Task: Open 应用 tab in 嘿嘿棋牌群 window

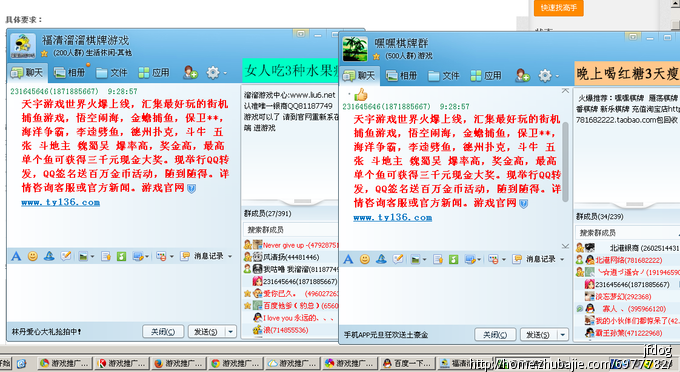Action: tap(486, 75)
